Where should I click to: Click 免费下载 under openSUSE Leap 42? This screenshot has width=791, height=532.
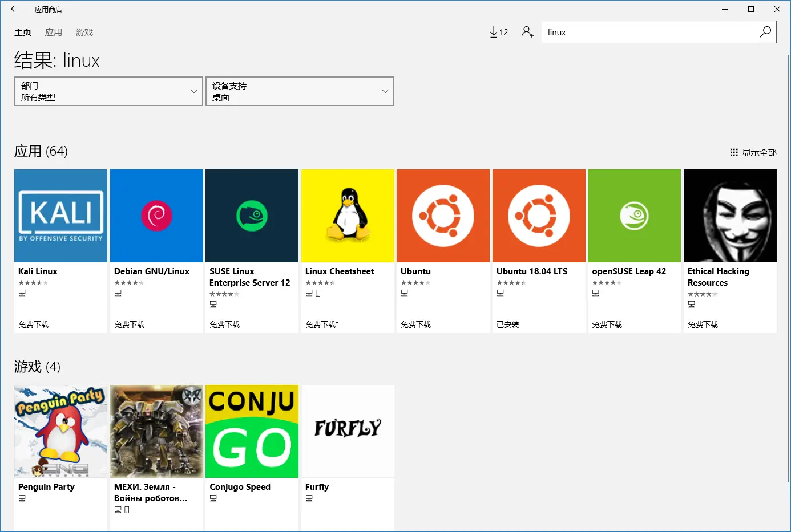click(607, 324)
